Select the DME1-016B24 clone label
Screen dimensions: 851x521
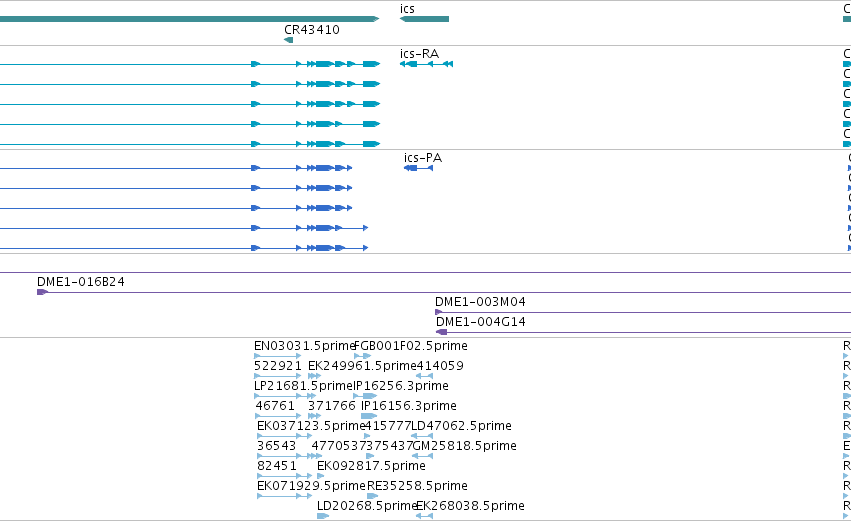[x=81, y=282]
